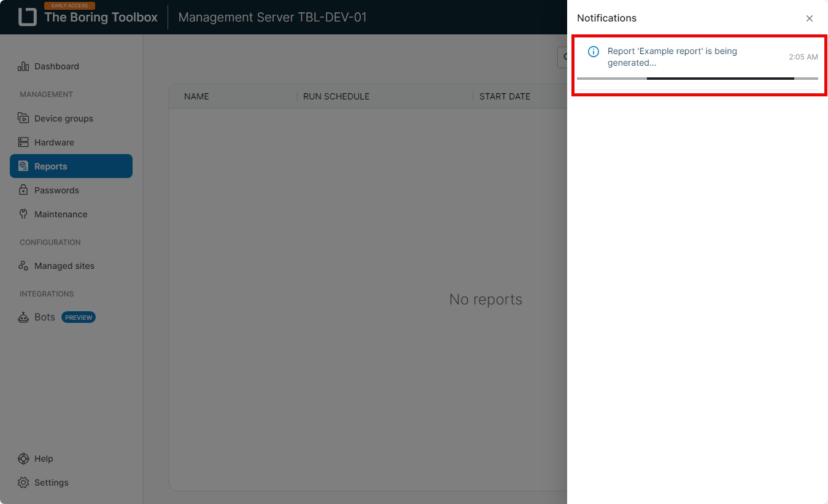
Task: Go to the Hardware section
Action: pyautogui.click(x=54, y=142)
